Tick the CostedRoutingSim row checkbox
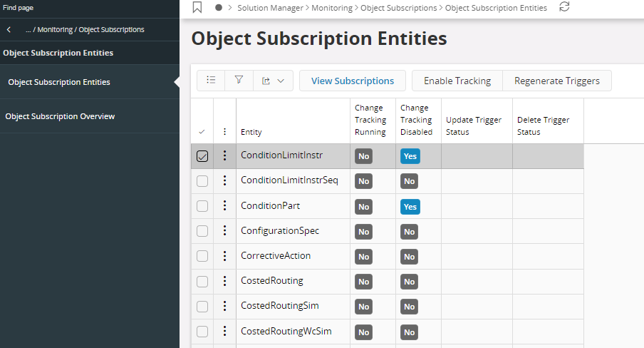The image size is (644, 348). (x=202, y=306)
